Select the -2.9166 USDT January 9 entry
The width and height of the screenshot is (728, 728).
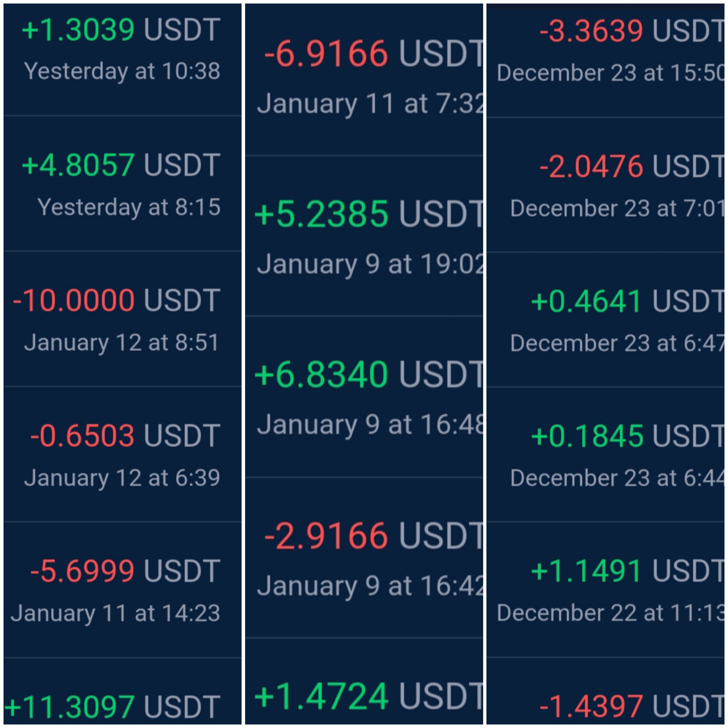[364, 558]
